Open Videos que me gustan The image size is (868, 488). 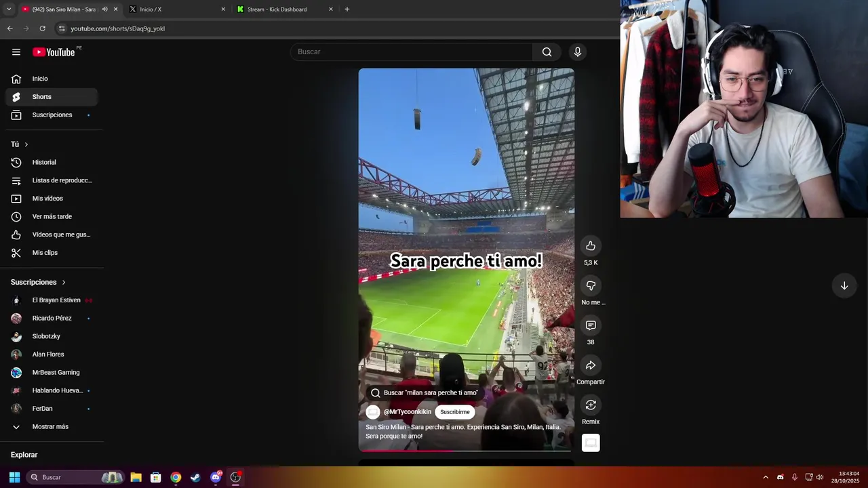coord(52,235)
